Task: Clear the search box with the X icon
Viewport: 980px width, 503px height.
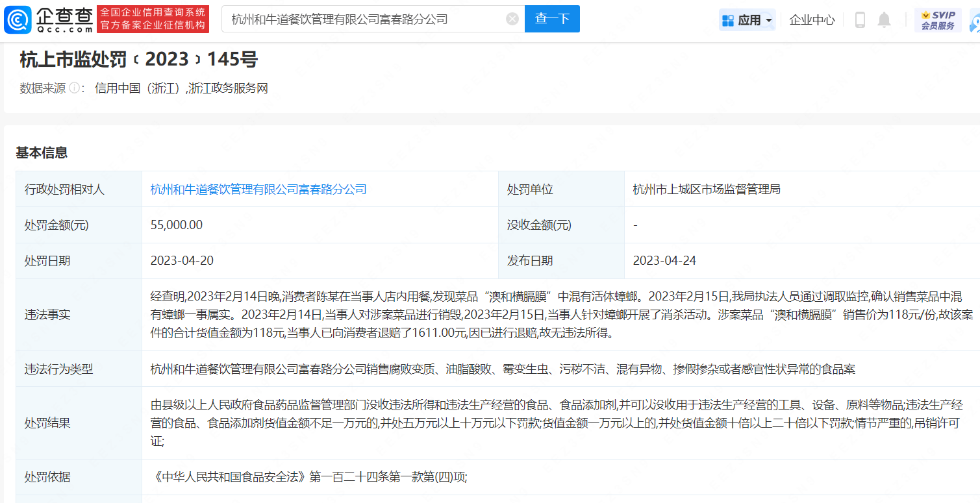Action: pos(512,19)
